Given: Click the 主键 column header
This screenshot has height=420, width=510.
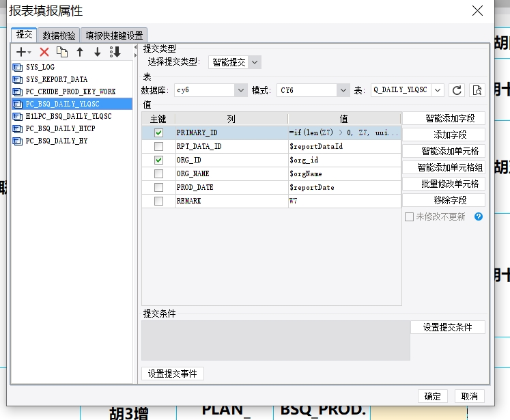Looking at the screenshot, I should tap(158, 119).
